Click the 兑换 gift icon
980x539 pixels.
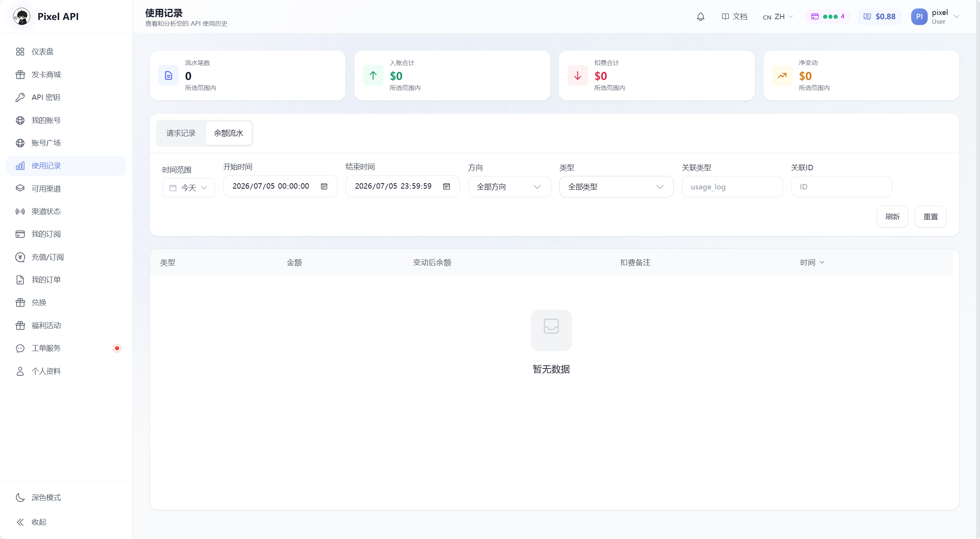click(x=20, y=302)
